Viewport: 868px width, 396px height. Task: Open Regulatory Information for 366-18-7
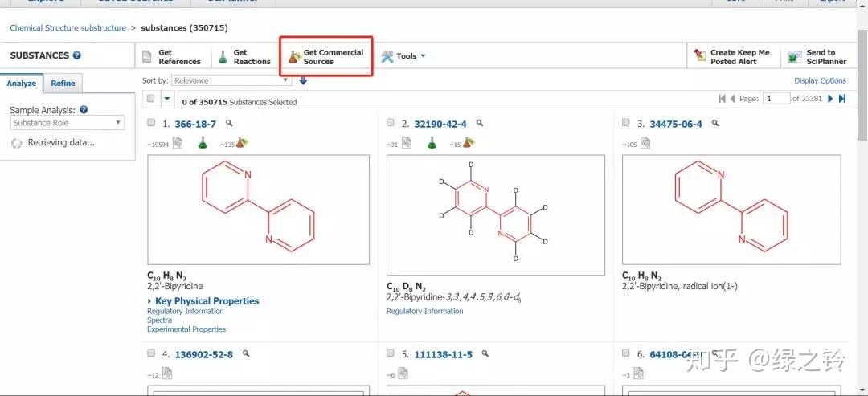tap(186, 312)
